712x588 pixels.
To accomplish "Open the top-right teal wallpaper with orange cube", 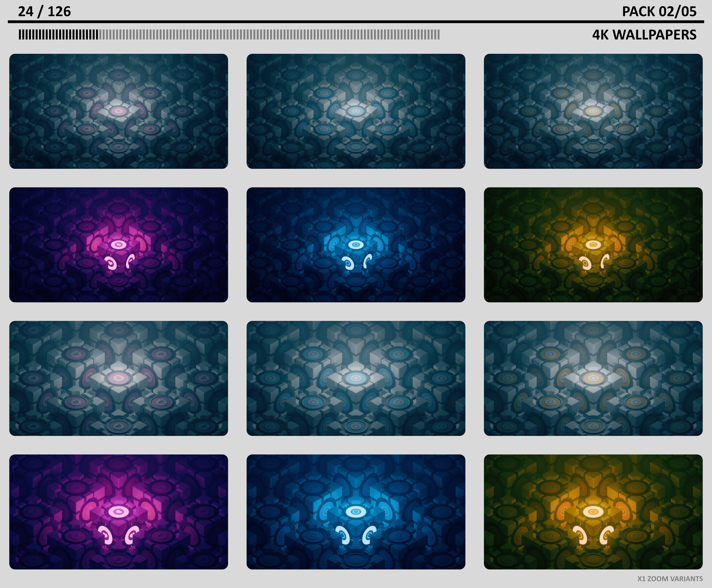I will 593,111.
